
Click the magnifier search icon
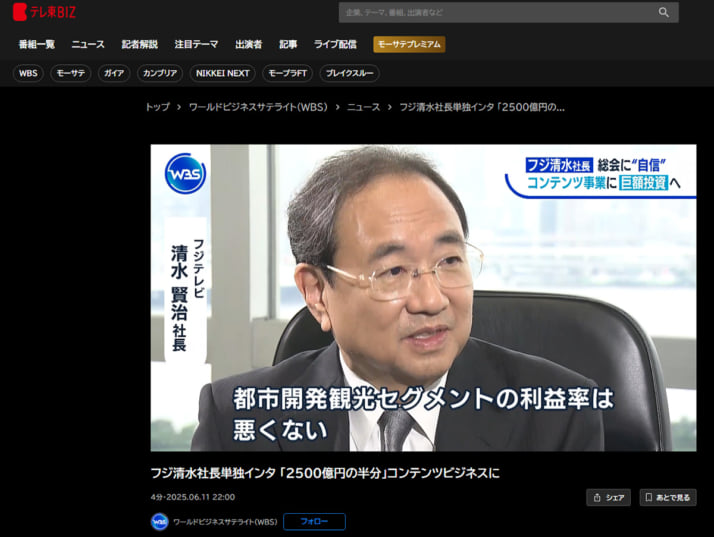(x=663, y=12)
